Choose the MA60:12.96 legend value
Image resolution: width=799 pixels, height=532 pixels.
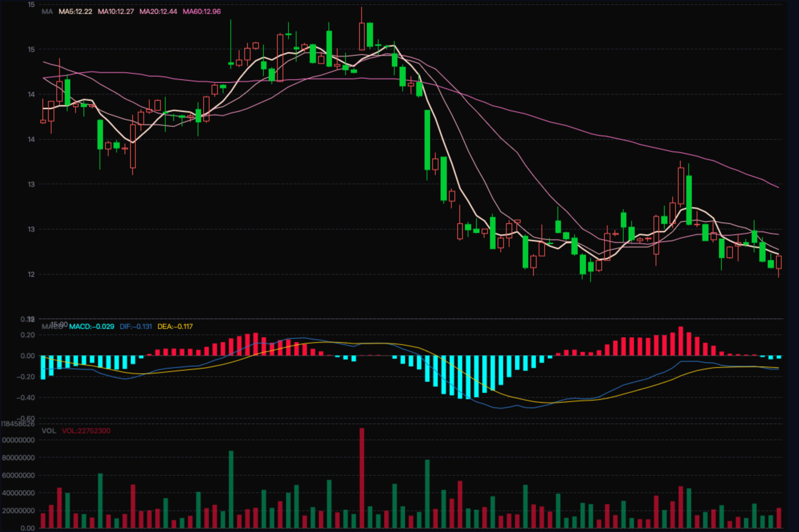(x=201, y=11)
